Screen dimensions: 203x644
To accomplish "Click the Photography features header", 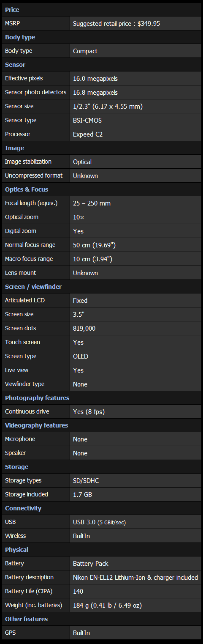I will pos(37,398).
